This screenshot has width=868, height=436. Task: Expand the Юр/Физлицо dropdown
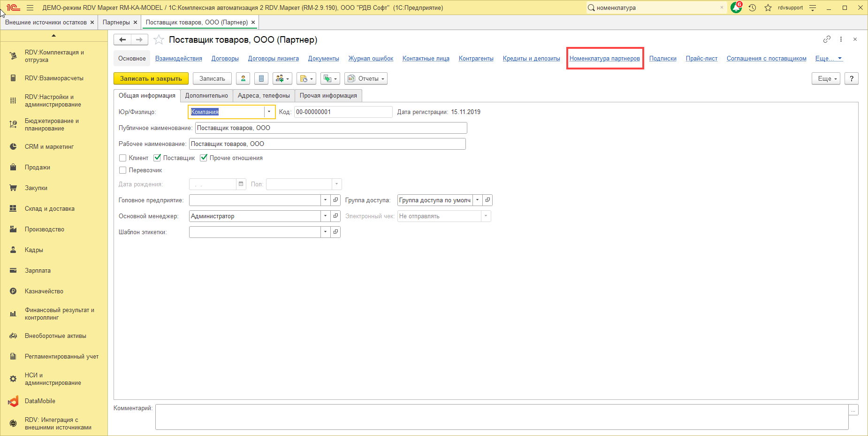click(x=269, y=112)
